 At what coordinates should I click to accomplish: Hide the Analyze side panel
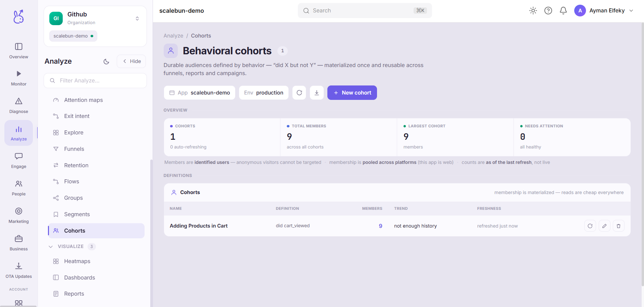pos(131,61)
